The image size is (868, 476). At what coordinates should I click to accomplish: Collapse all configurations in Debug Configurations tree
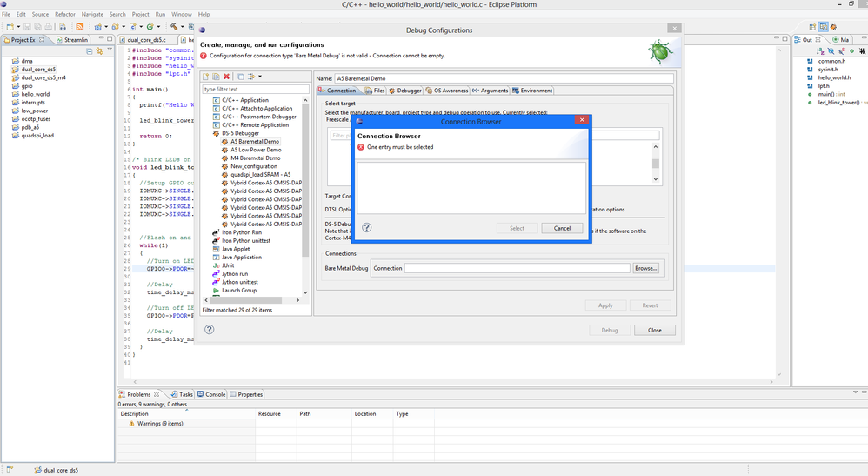pos(241,77)
